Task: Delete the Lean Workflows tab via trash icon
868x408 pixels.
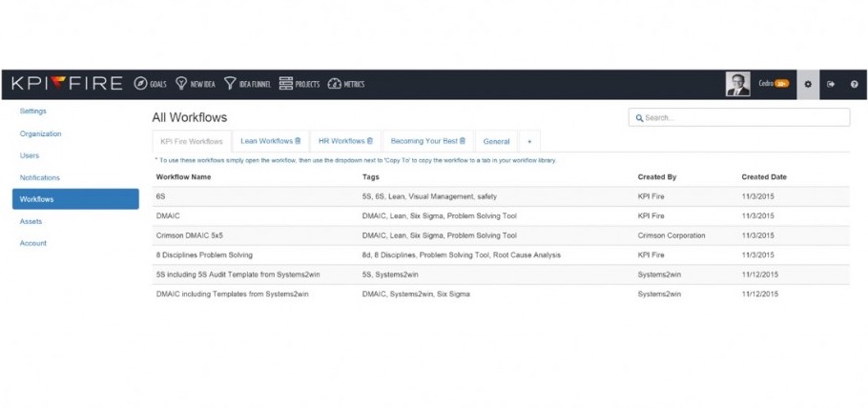Action: point(298,141)
